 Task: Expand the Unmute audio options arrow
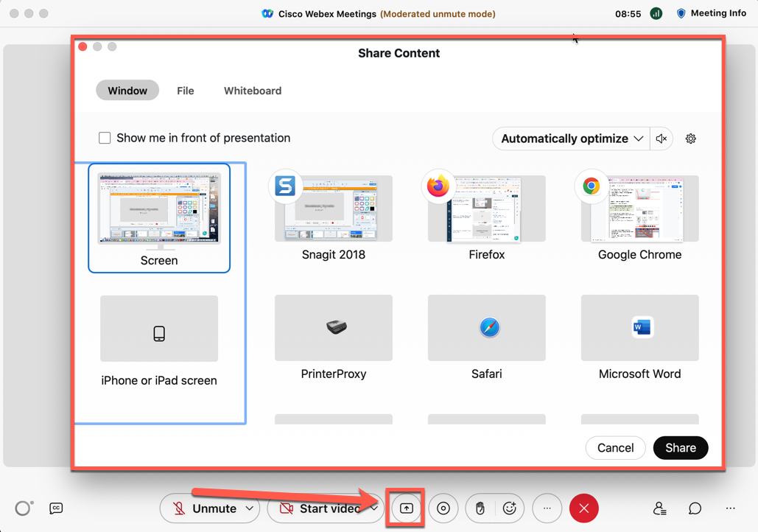pos(250,508)
